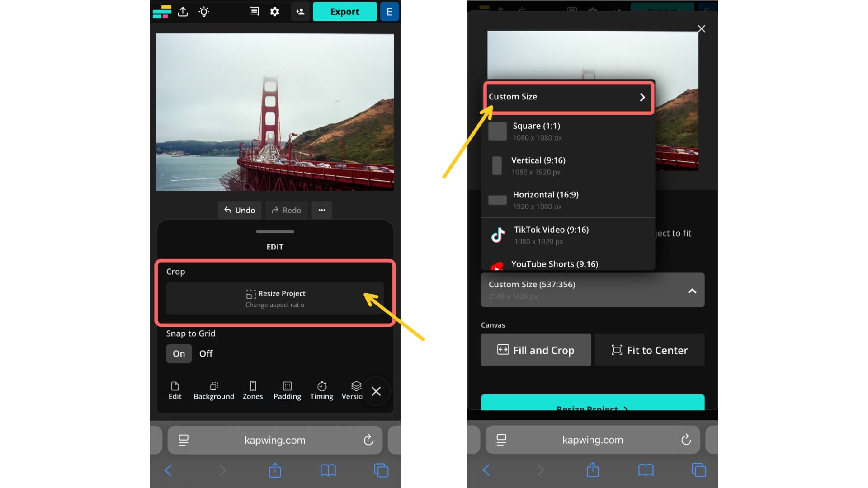This screenshot has height=488, width=868.
Task: Open the Kapwing suggestions lightbulb
Action: click(x=204, y=12)
